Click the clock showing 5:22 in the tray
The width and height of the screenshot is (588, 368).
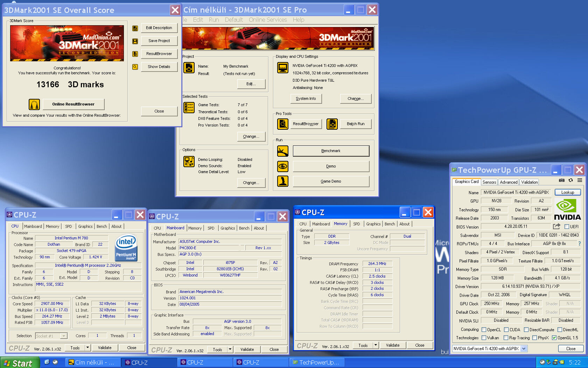[575, 362]
